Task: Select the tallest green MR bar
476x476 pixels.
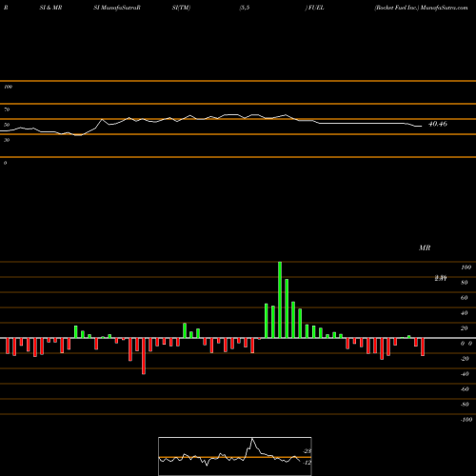Action: click(x=280, y=300)
